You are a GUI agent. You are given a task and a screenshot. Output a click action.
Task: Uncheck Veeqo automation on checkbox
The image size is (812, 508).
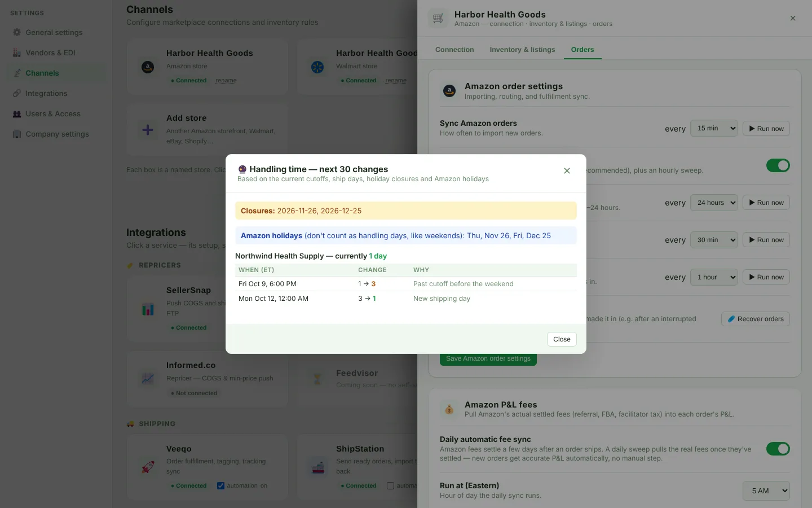point(220,485)
